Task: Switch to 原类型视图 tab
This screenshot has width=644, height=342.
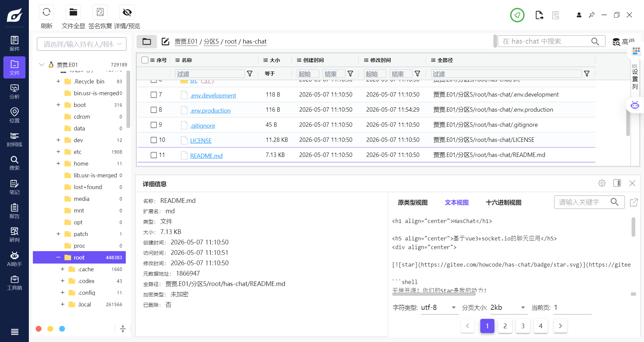Action: coord(413,203)
